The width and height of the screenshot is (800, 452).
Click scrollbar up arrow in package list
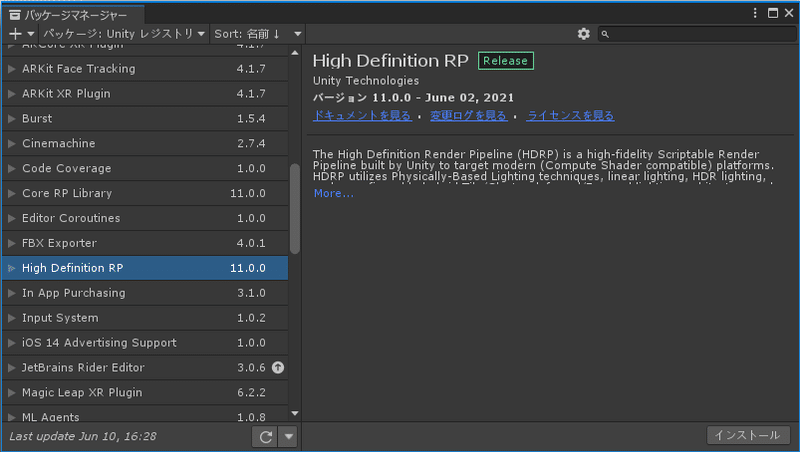point(295,53)
